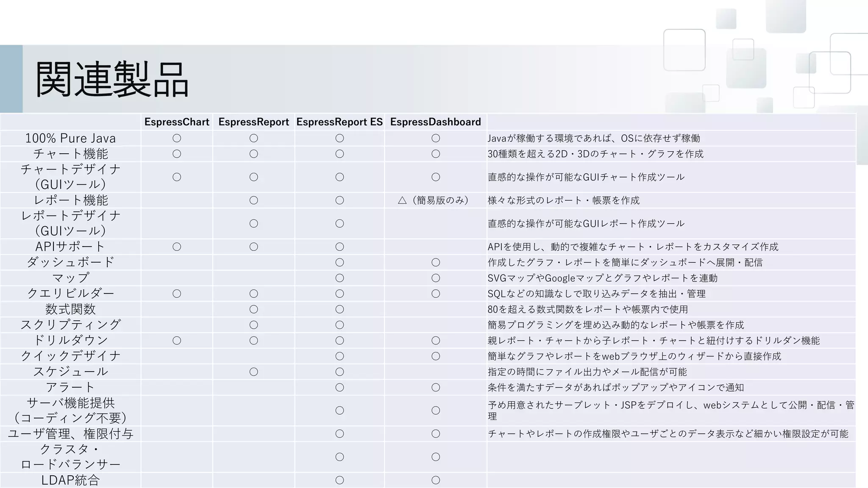Click EspressDashboard circle in サーバ機能提供 row
This screenshot has width=868, height=488.
click(436, 410)
